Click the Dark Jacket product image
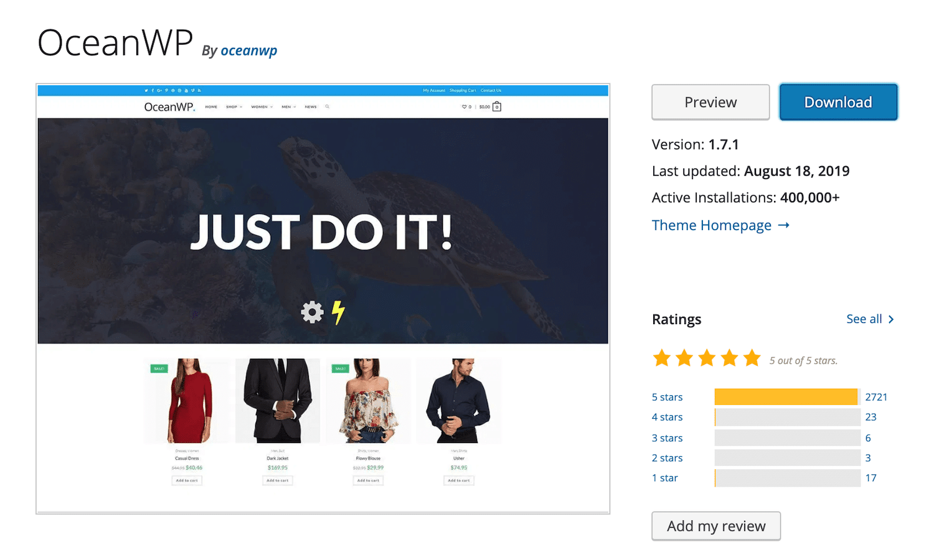Image resolution: width=934 pixels, height=560 pixels. tap(278, 401)
